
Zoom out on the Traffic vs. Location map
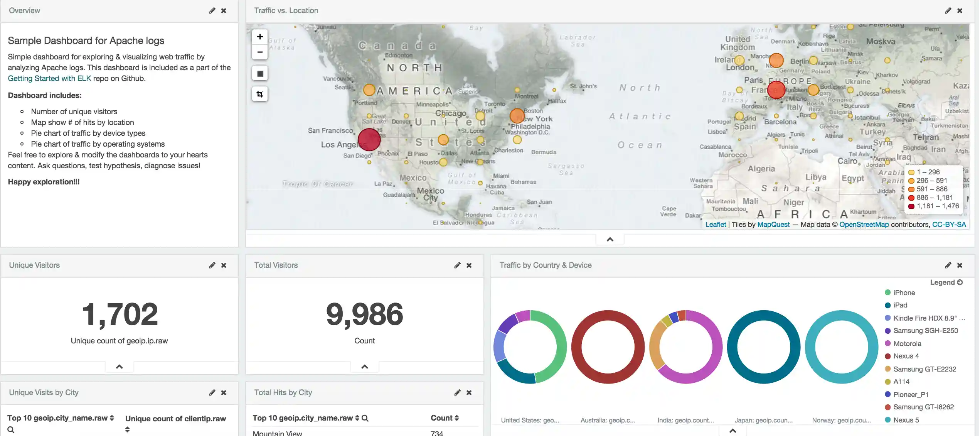pyautogui.click(x=259, y=52)
